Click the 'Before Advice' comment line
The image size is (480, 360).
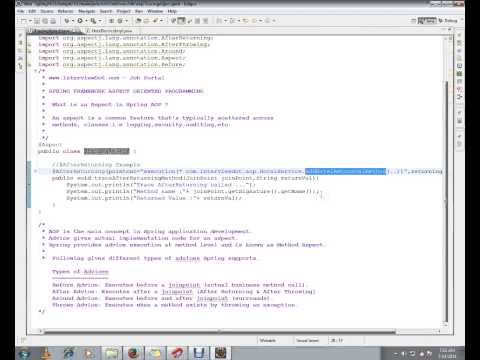(178, 285)
